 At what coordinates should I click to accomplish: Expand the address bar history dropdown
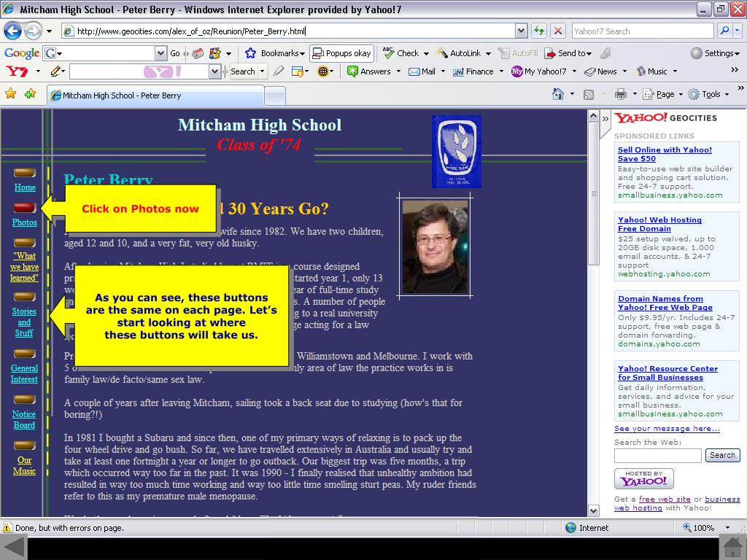pyautogui.click(x=521, y=31)
